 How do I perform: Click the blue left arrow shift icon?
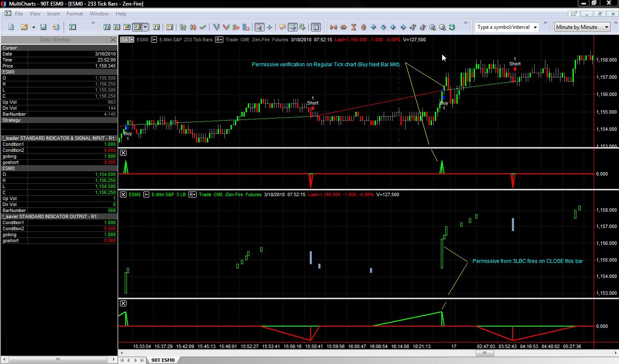point(393,27)
